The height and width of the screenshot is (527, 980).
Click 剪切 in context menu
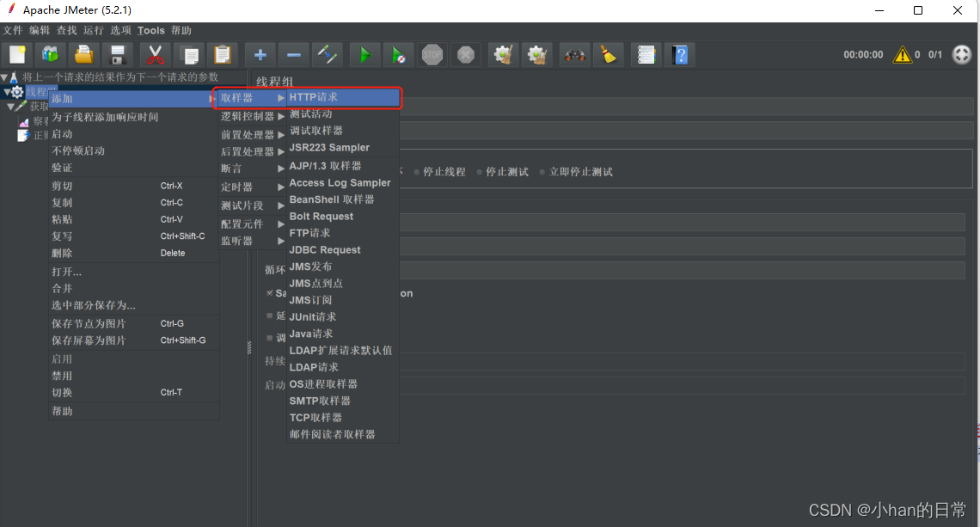tap(134, 186)
